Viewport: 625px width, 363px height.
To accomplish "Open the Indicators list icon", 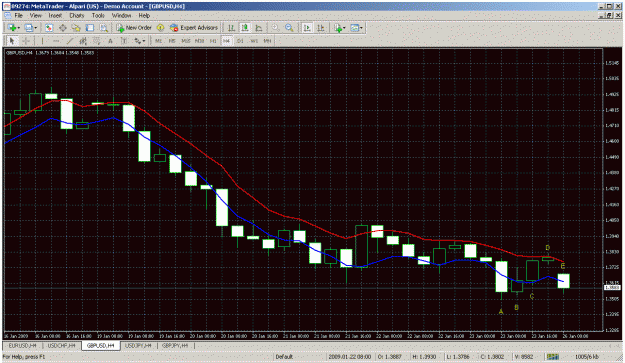I will click(x=338, y=27).
